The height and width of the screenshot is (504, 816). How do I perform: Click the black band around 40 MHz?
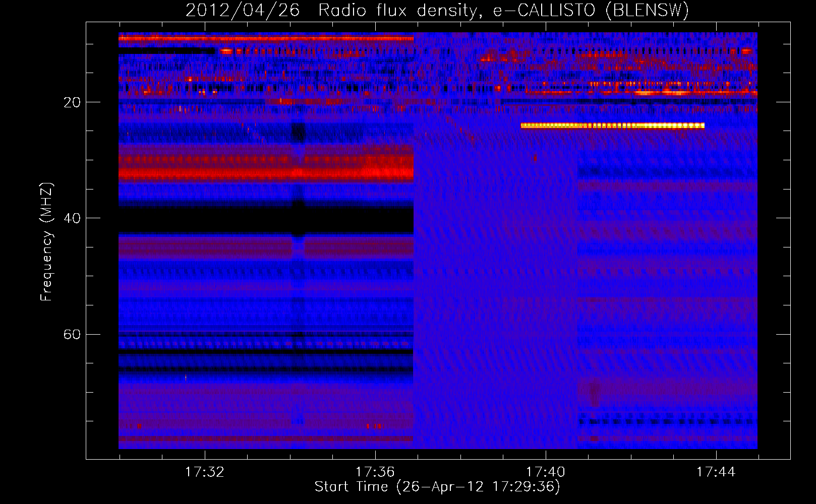tap(266, 220)
